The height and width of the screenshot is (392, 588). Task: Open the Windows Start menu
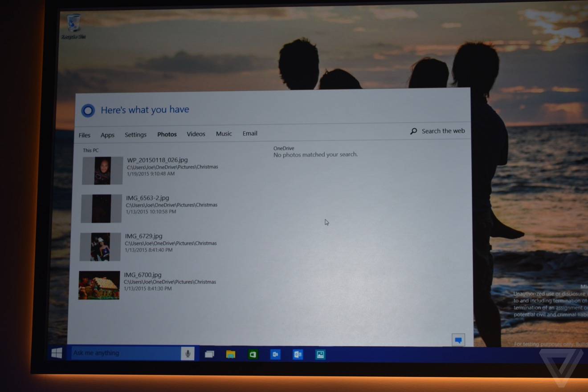[x=57, y=353]
